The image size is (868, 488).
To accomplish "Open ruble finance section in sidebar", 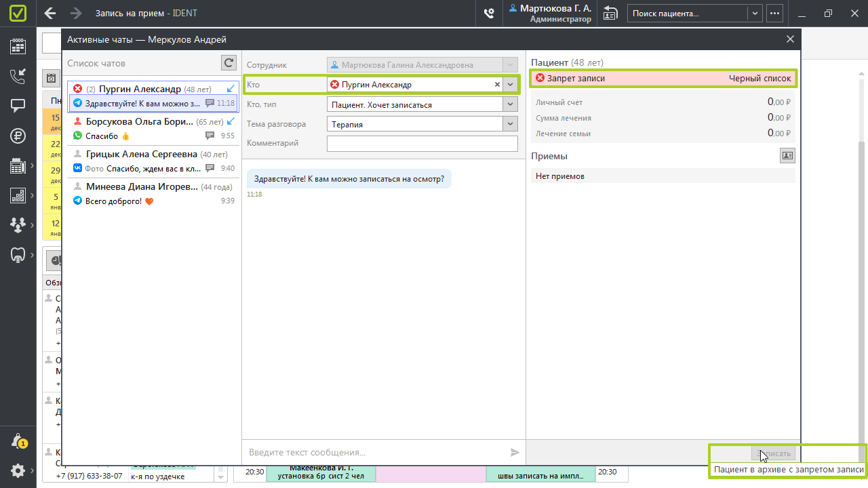I will tap(18, 136).
